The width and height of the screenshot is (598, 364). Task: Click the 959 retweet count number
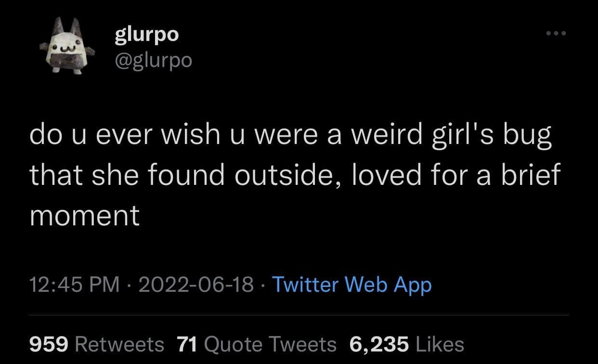(50, 344)
